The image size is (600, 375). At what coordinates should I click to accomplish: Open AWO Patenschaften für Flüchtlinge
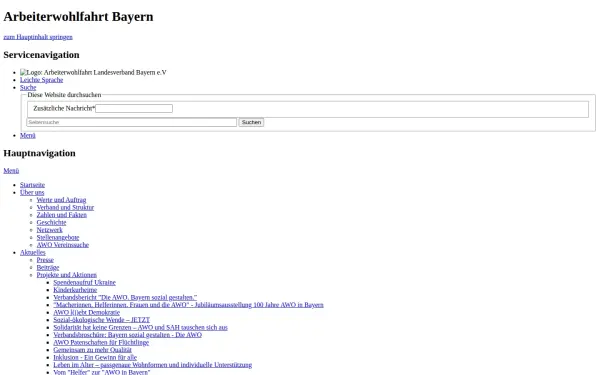(x=101, y=342)
